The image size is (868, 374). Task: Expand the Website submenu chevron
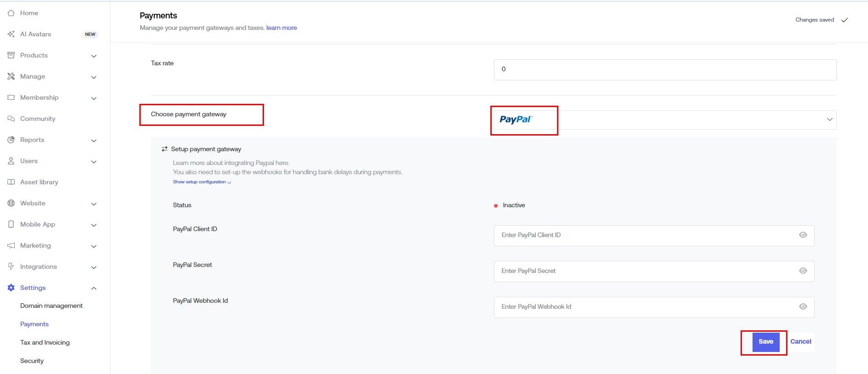[94, 204]
